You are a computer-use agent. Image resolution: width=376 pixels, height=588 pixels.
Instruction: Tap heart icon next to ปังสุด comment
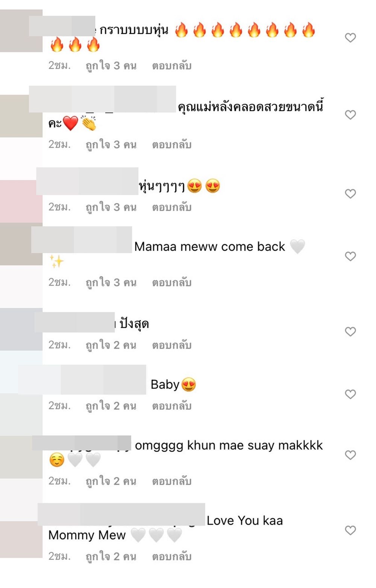point(350,331)
